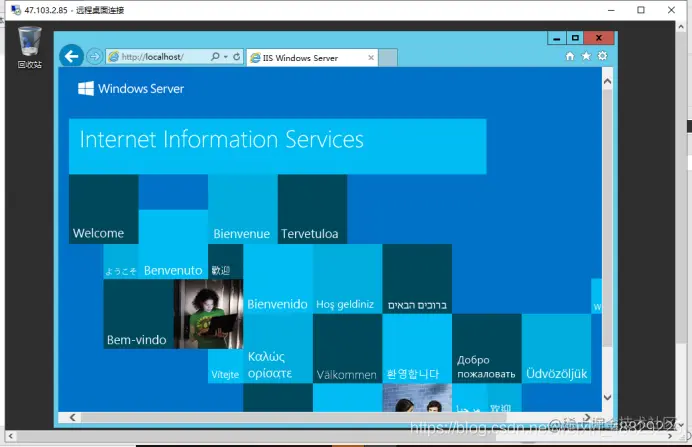Click the Bem-vindo tile
The width and height of the screenshot is (692, 447).
pyautogui.click(x=139, y=314)
